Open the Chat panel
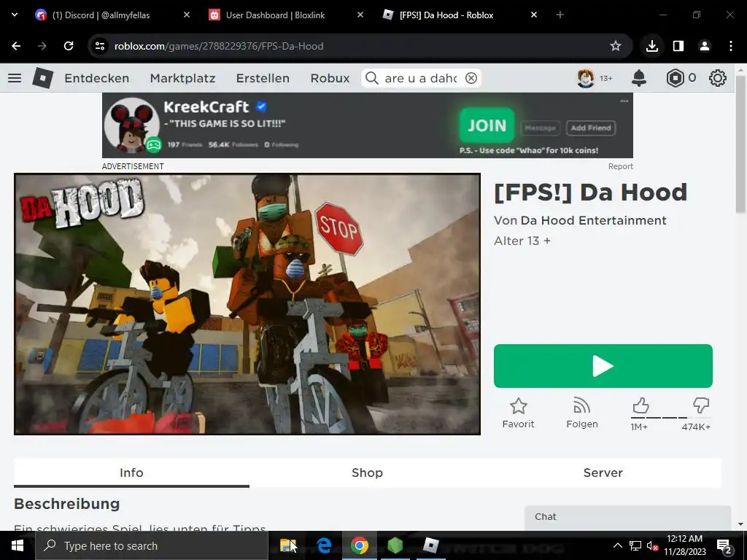This screenshot has width=747, height=560. 627,517
